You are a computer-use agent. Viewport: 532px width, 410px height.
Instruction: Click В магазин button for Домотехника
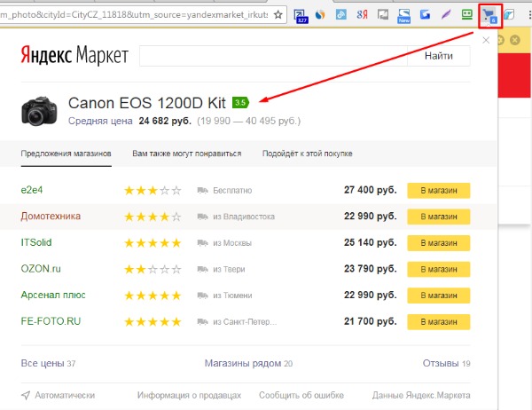[x=439, y=217]
